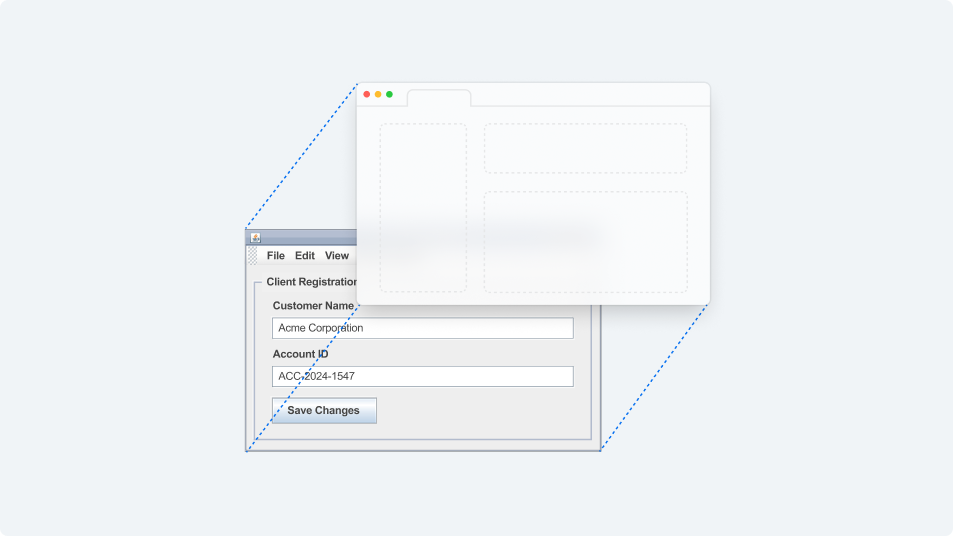Viewport: 953px width, 536px height.
Task: Focus the Account ID text field
Action: [x=422, y=376]
